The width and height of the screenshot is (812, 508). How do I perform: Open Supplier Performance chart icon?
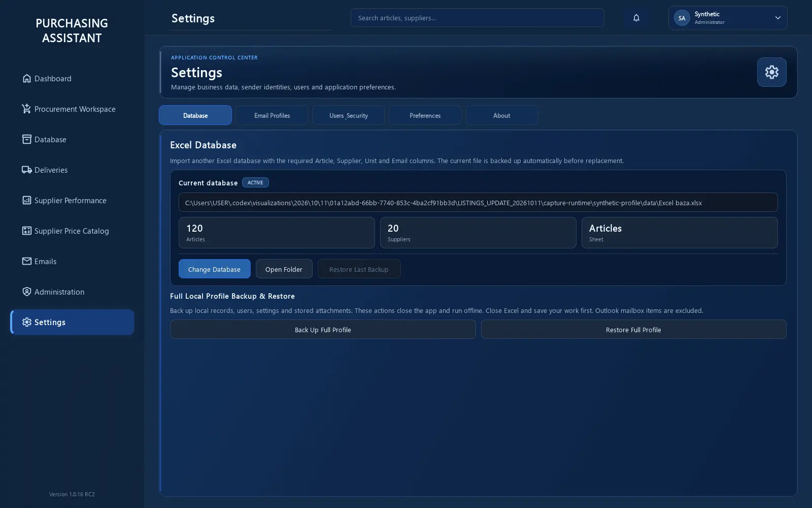[x=27, y=200]
